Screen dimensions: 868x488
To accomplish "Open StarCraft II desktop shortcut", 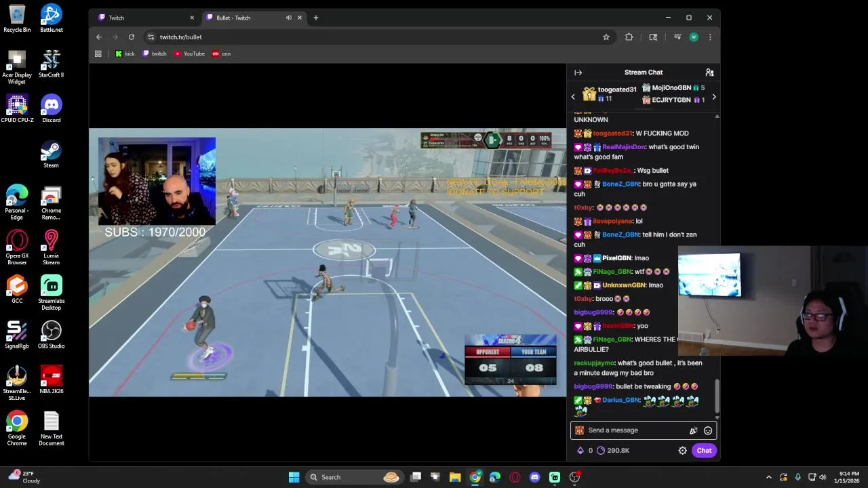I will [x=52, y=64].
